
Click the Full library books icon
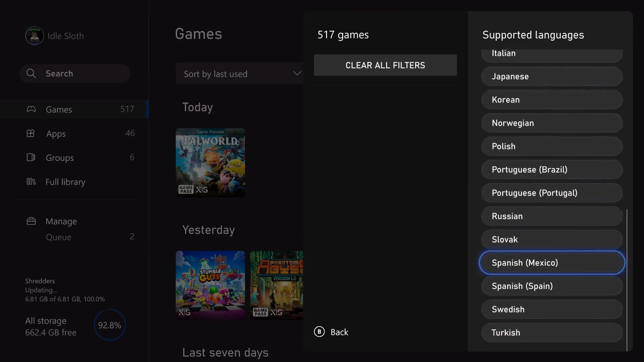(x=31, y=182)
